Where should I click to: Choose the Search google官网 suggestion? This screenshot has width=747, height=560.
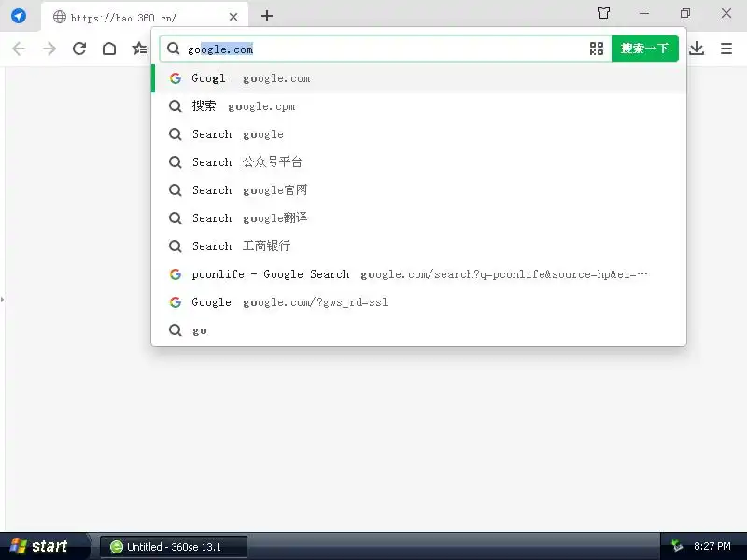418,190
